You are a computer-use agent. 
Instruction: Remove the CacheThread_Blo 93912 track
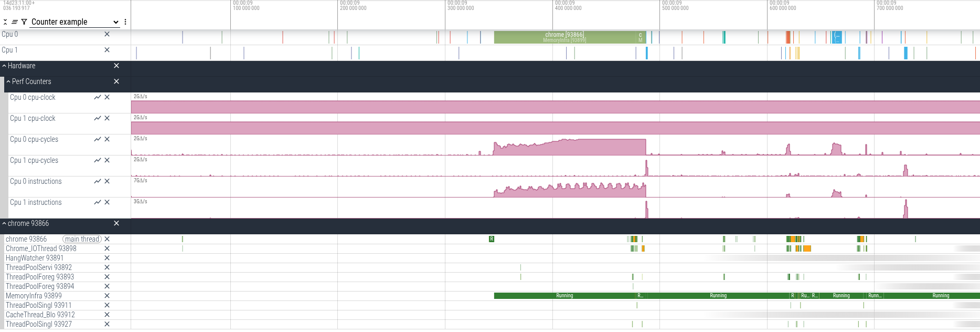coord(107,315)
